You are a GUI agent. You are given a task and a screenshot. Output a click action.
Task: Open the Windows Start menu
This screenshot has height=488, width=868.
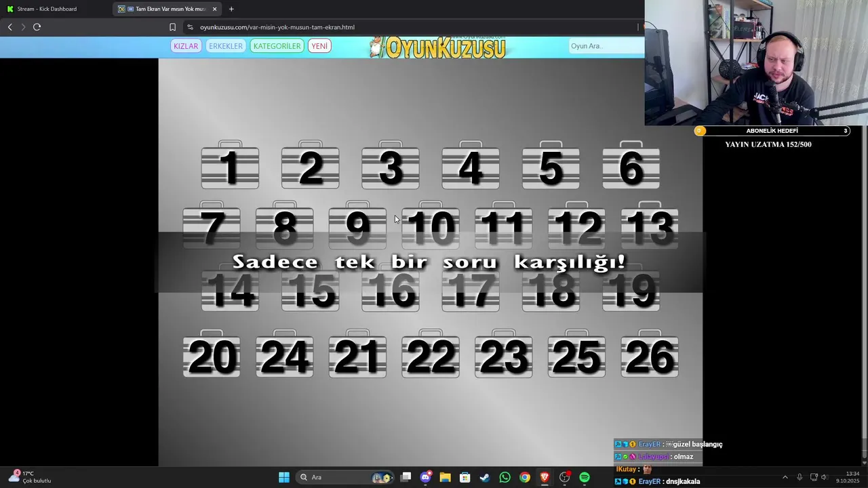284,477
